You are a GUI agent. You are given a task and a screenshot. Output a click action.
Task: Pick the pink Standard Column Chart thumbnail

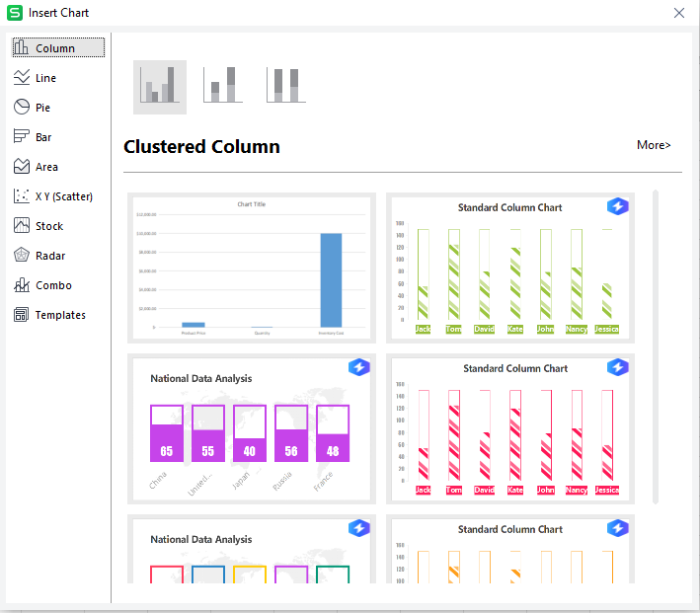510,428
